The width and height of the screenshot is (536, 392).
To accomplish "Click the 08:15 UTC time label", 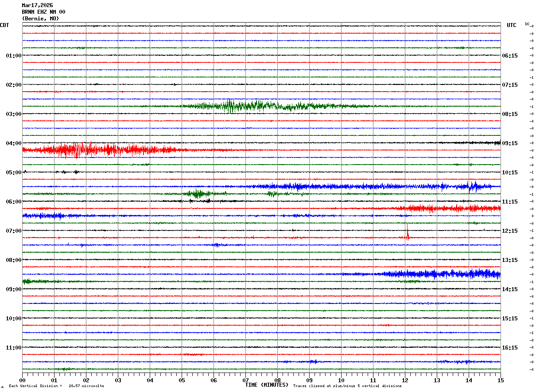I will pyautogui.click(x=510, y=114).
